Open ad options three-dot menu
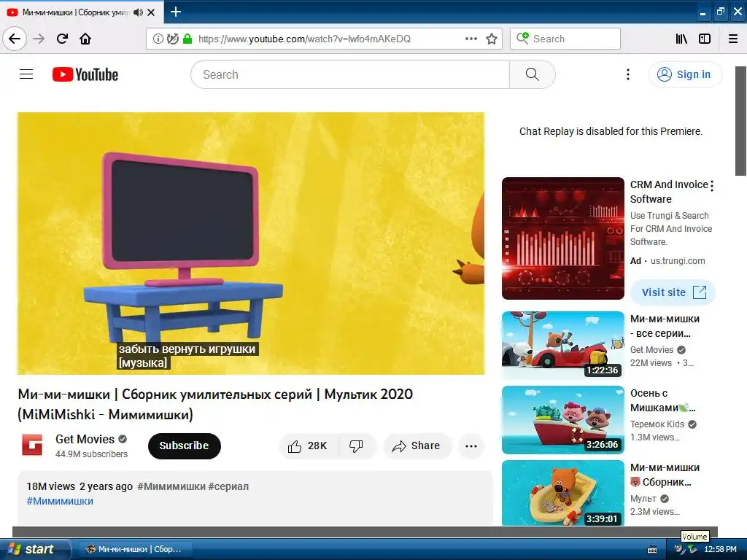This screenshot has width=747, height=560. pos(712,186)
